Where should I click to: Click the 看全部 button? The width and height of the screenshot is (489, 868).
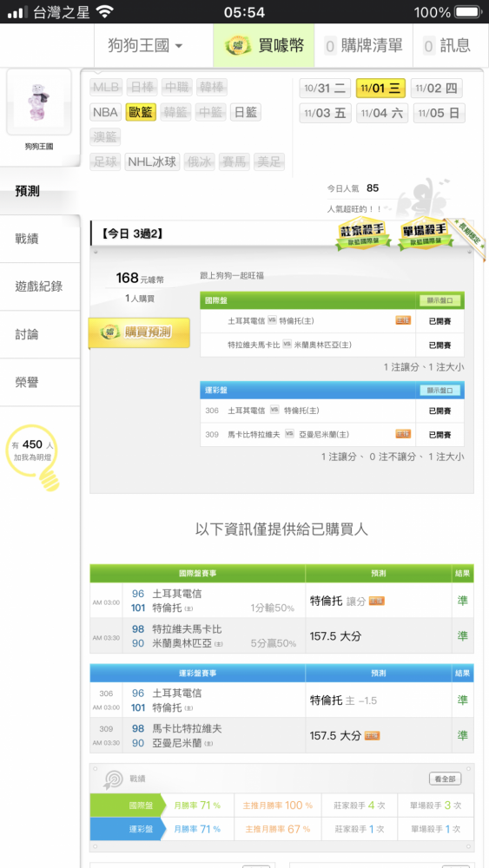click(446, 779)
